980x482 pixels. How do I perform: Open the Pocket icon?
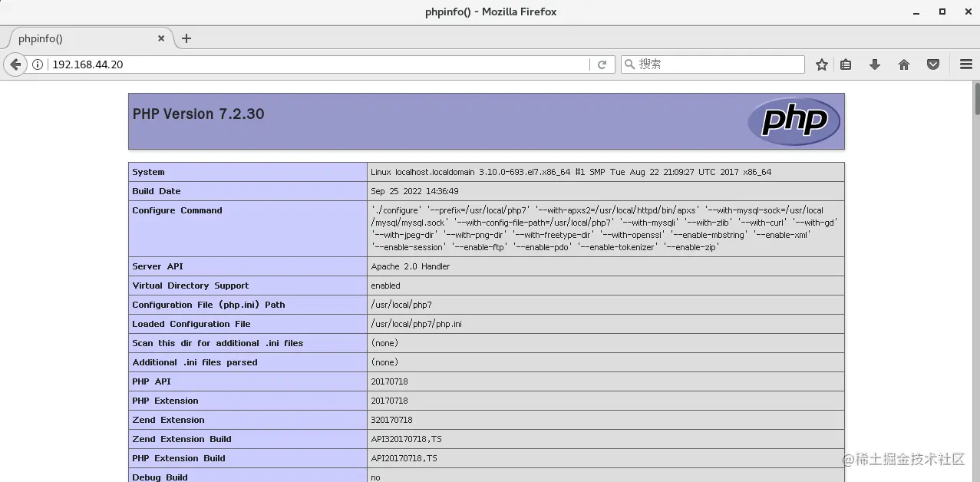[933, 64]
